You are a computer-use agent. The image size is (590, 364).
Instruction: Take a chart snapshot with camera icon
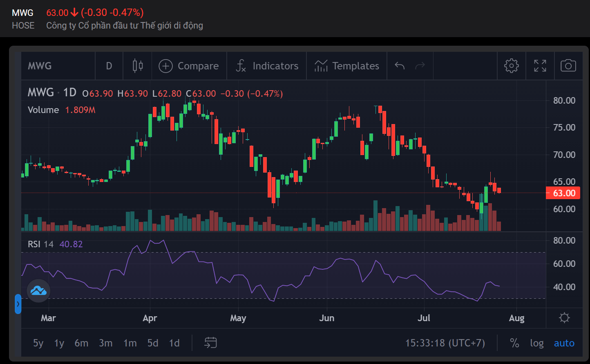click(568, 66)
